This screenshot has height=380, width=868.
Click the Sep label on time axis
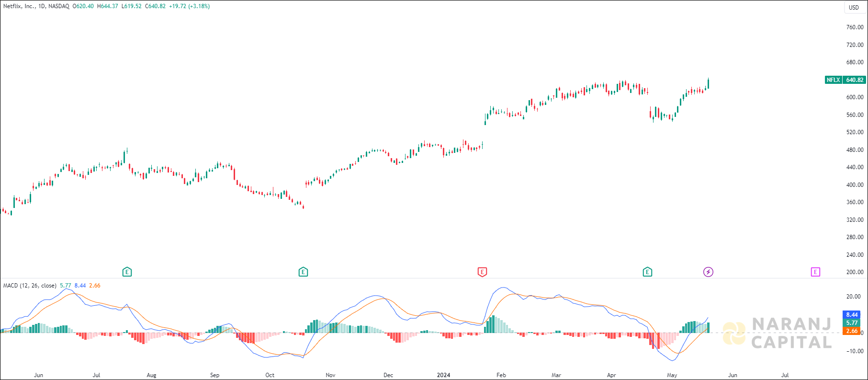pos(214,375)
